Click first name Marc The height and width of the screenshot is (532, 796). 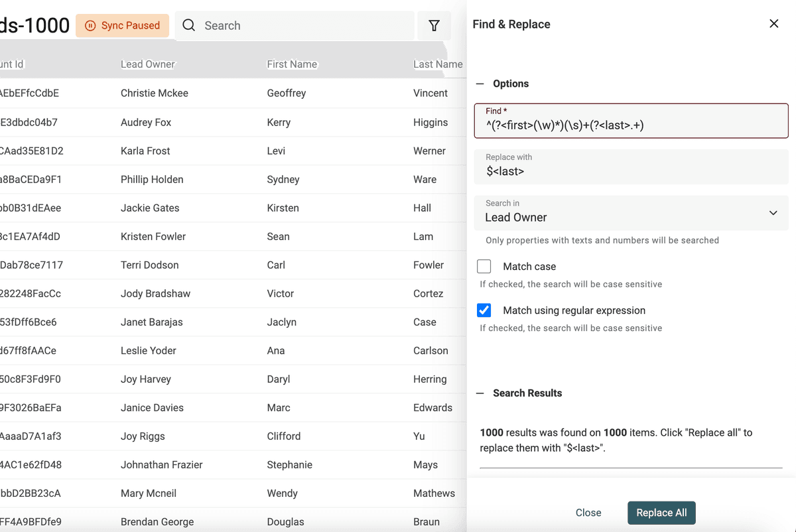point(279,408)
